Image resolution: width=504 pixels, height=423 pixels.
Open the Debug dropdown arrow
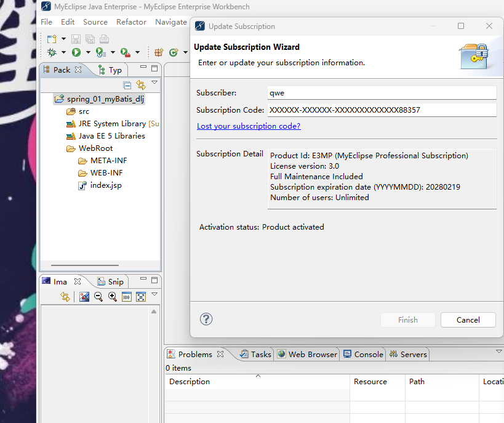click(63, 52)
